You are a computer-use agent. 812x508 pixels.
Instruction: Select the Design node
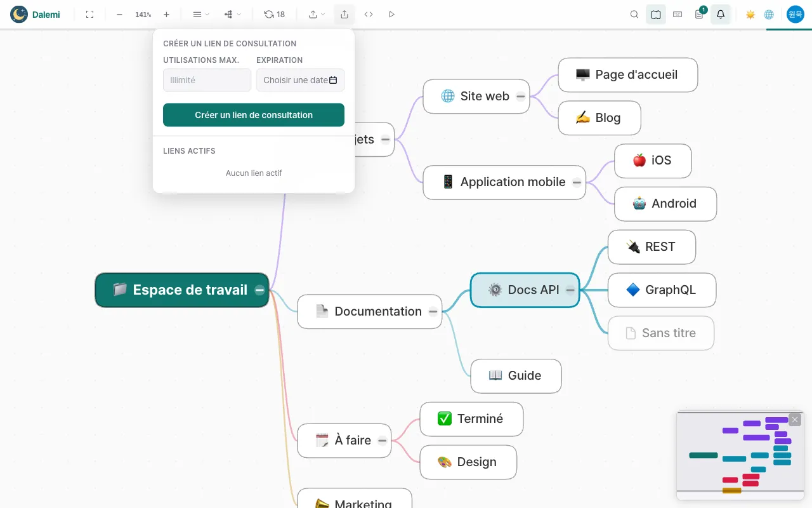tap(468, 462)
